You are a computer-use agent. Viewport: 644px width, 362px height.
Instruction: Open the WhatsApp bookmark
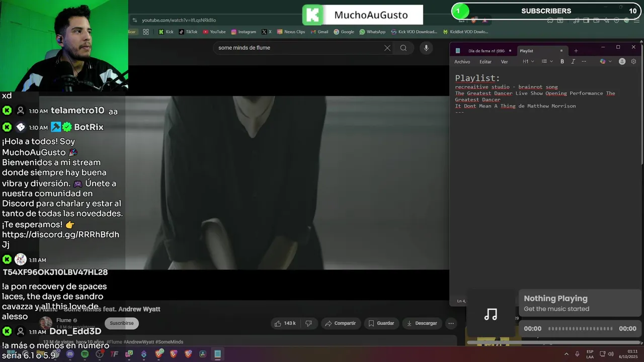click(x=372, y=32)
